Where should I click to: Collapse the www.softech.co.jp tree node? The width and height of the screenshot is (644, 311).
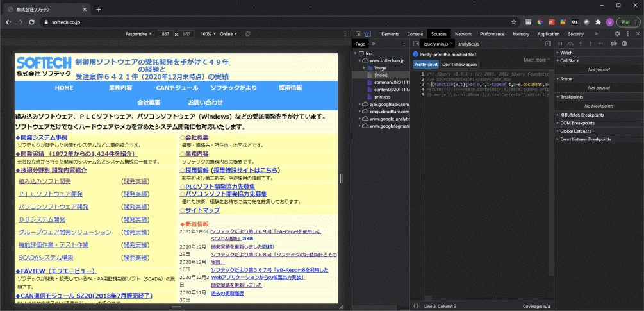[359, 60]
